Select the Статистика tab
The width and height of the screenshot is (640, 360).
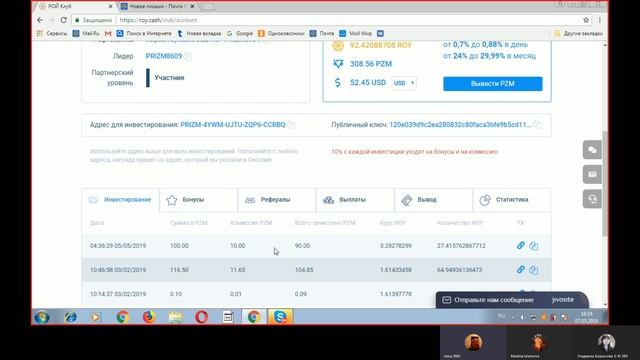(x=512, y=200)
